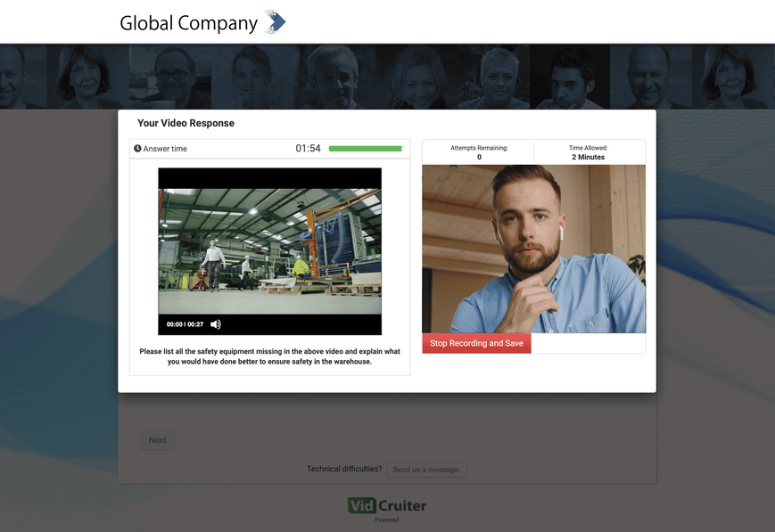Click the 01:54 answer timer

(308, 148)
